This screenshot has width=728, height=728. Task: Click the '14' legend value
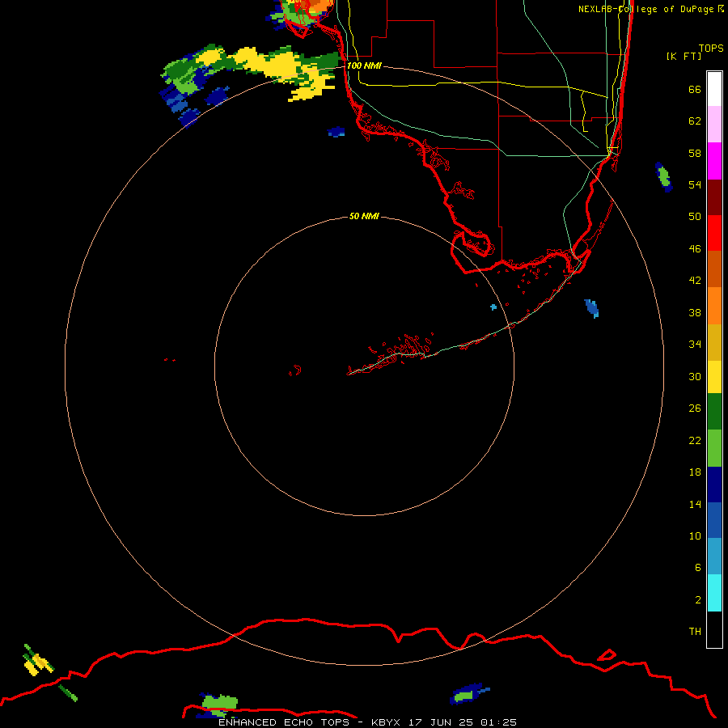pos(695,504)
